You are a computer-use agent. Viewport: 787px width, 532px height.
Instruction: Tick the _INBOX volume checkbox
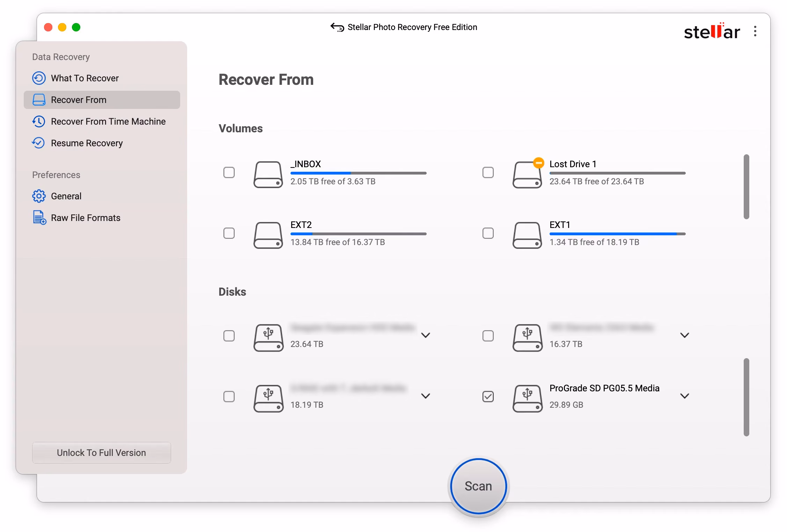point(229,172)
